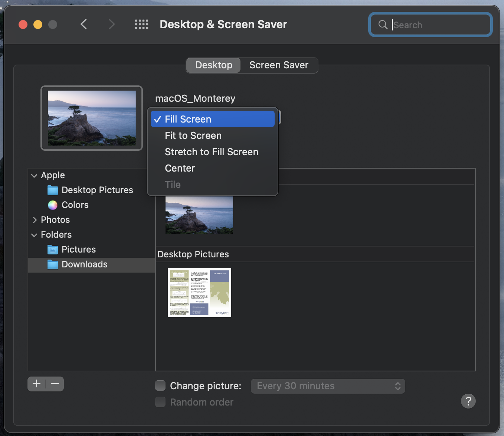Click the help question mark button
Screen dimensions: 504x436
coord(468,401)
